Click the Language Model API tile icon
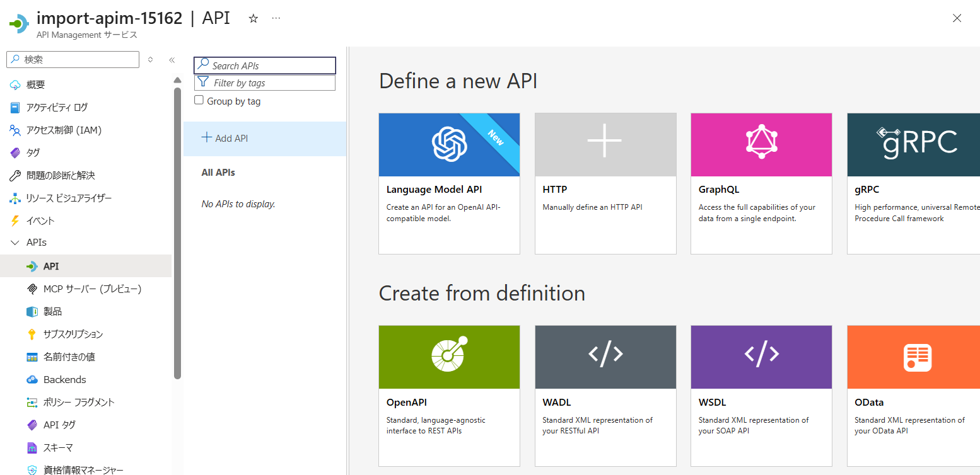Image resolution: width=980 pixels, height=475 pixels. (x=448, y=145)
